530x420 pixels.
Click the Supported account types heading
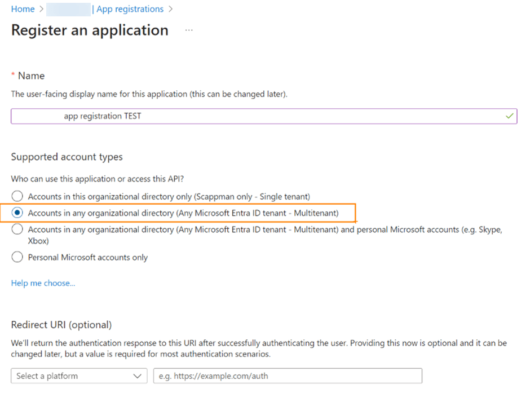[67, 157]
